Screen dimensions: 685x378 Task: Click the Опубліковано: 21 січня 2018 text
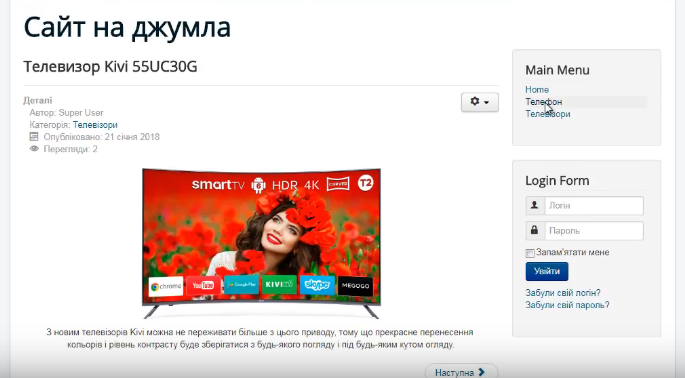pos(101,137)
